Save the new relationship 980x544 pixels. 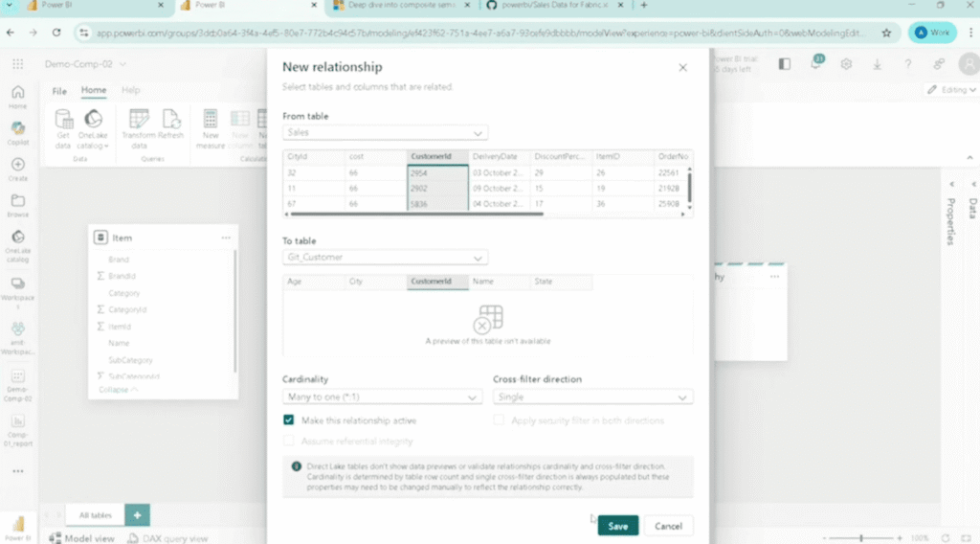point(617,526)
